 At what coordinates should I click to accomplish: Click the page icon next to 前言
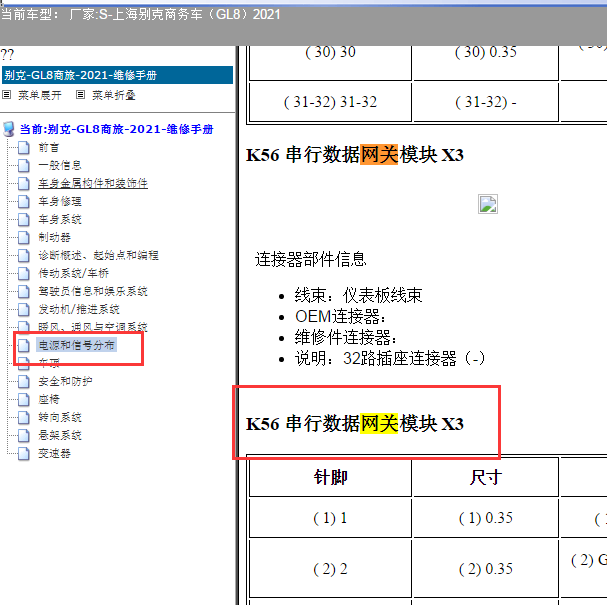click(24, 147)
